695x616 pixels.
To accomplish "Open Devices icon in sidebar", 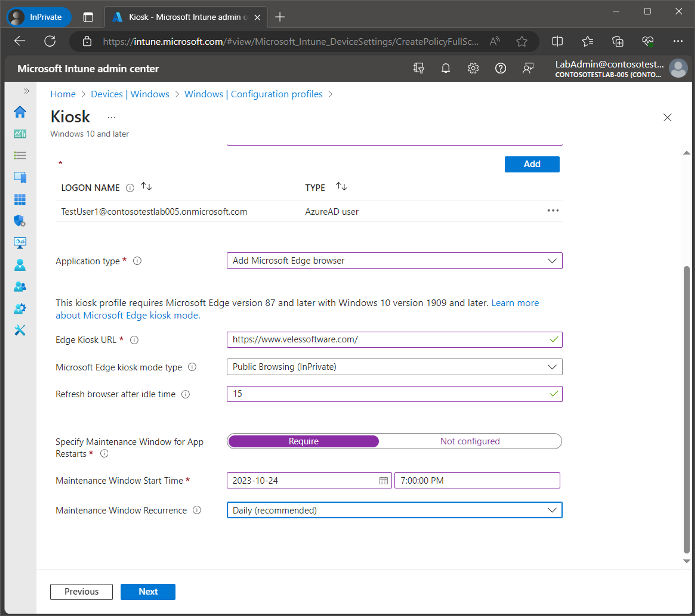I will click(20, 177).
